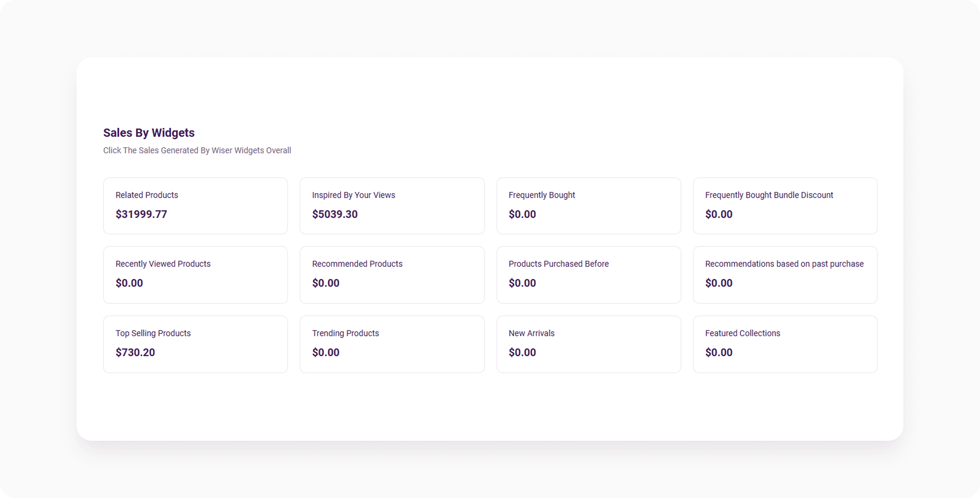Image resolution: width=980 pixels, height=498 pixels.
Task: Click the $0.00 under New Arrivals
Action: pos(522,352)
